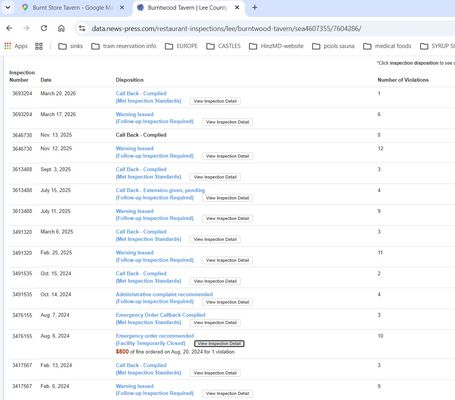This screenshot has width=455, height=400.
Task: Switch to the Burnt Store Tavern Google Maps tab
Action: (x=73, y=7)
